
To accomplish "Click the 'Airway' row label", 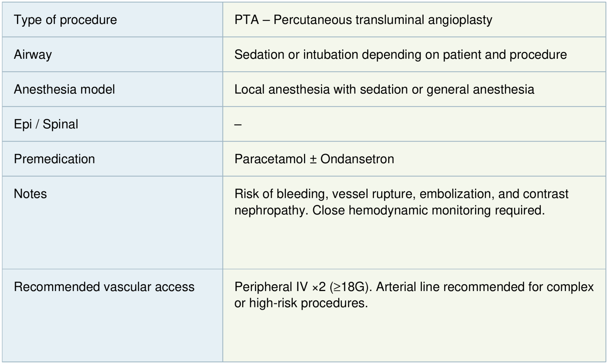I will click(33, 55).
